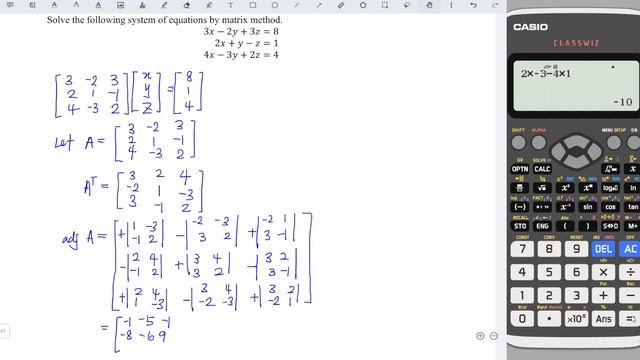
Task: Click the negative sign (−) key
Action: (520, 207)
